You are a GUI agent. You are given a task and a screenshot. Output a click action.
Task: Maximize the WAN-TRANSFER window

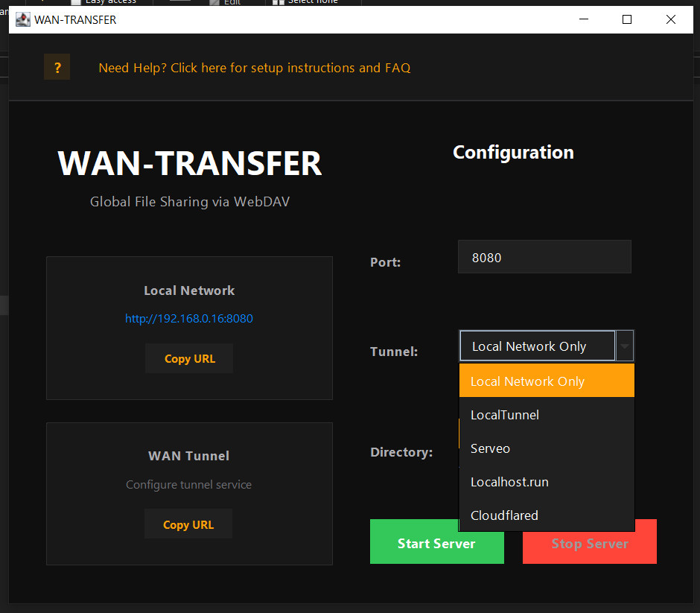pyautogui.click(x=627, y=19)
